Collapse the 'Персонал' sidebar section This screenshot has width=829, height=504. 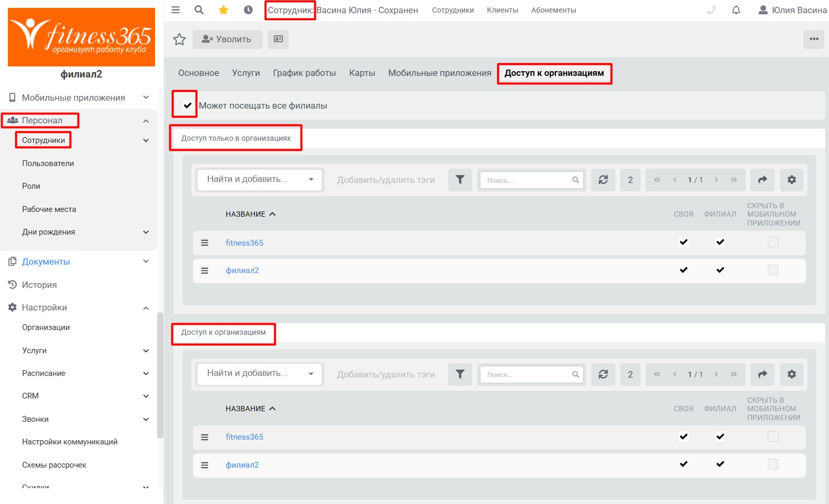pyautogui.click(x=146, y=121)
